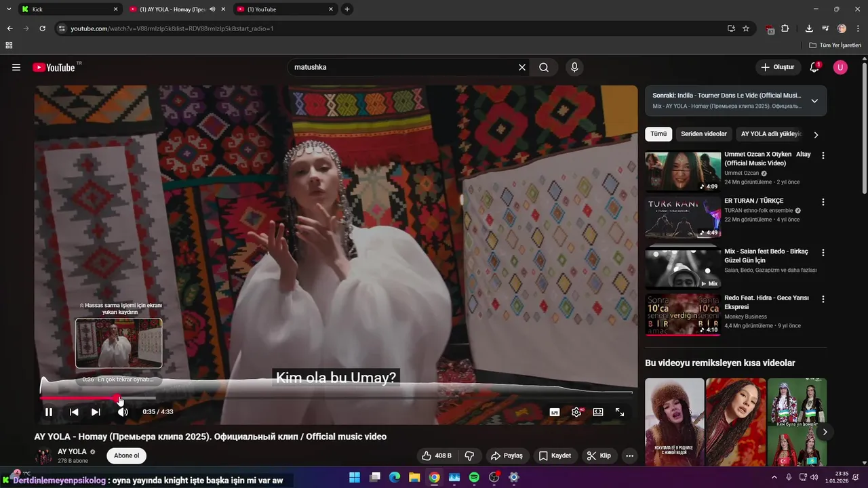The image size is (868, 488).
Task: Select AY YOLA adlı yükleyici chip
Action: [772, 134]
